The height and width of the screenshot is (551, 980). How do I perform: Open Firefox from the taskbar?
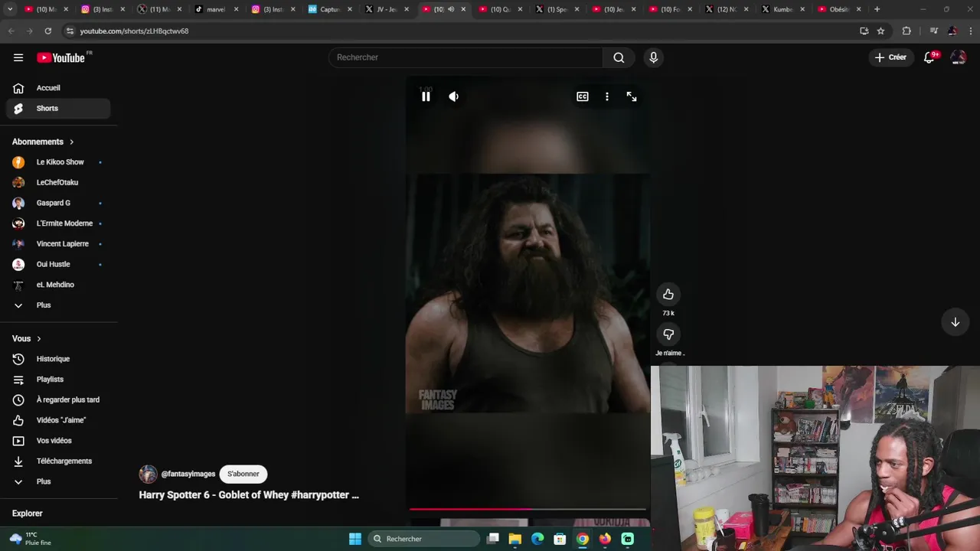click(605, 539)
